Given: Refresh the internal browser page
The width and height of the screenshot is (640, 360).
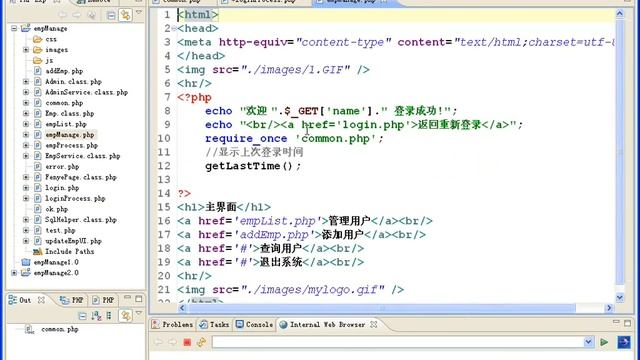Looking at the screenshot, I should 201,342.
